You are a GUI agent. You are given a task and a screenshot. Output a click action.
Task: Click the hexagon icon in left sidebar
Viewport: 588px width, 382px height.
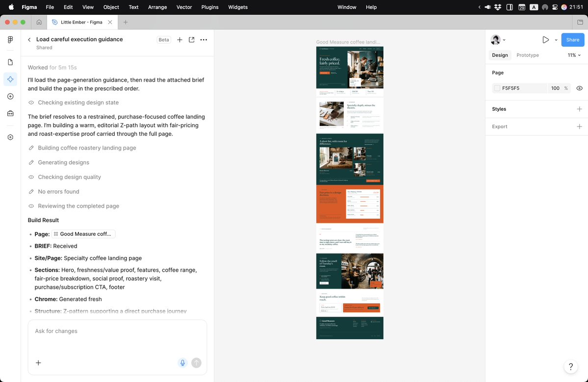(x=10, y=137)
